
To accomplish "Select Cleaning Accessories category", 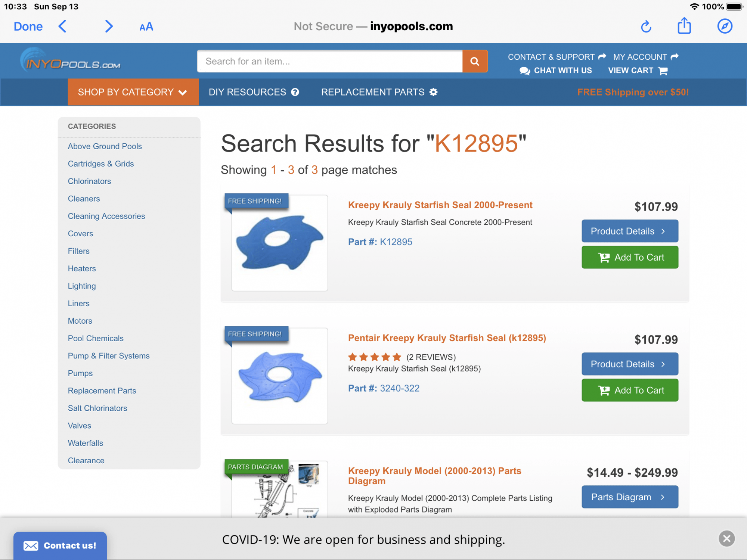I will pyautogui.click(x=106, y=216).
